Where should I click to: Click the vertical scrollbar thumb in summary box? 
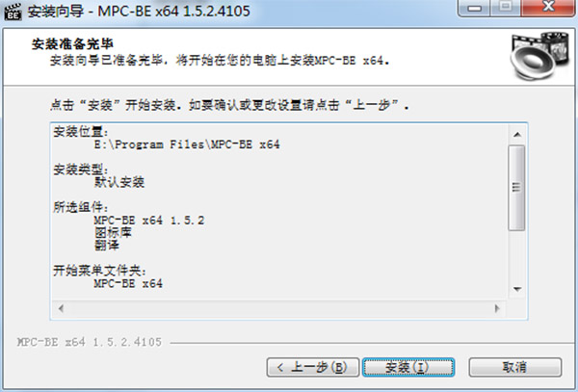click(516, 188)
